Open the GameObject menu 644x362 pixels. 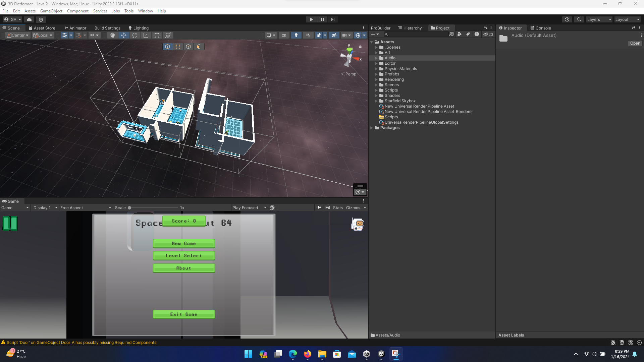[x=51, y=11]
